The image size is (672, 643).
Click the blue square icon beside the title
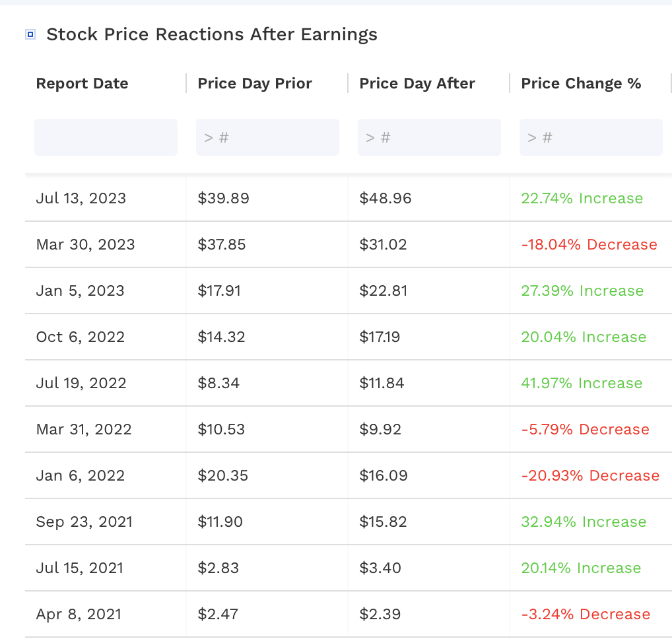[x=30, y=34]
